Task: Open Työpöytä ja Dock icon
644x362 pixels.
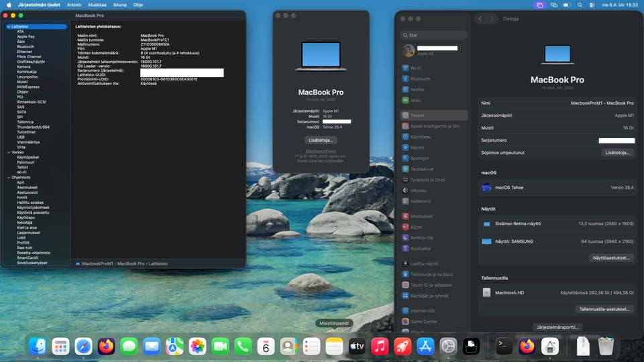Action: coord(405,180)
